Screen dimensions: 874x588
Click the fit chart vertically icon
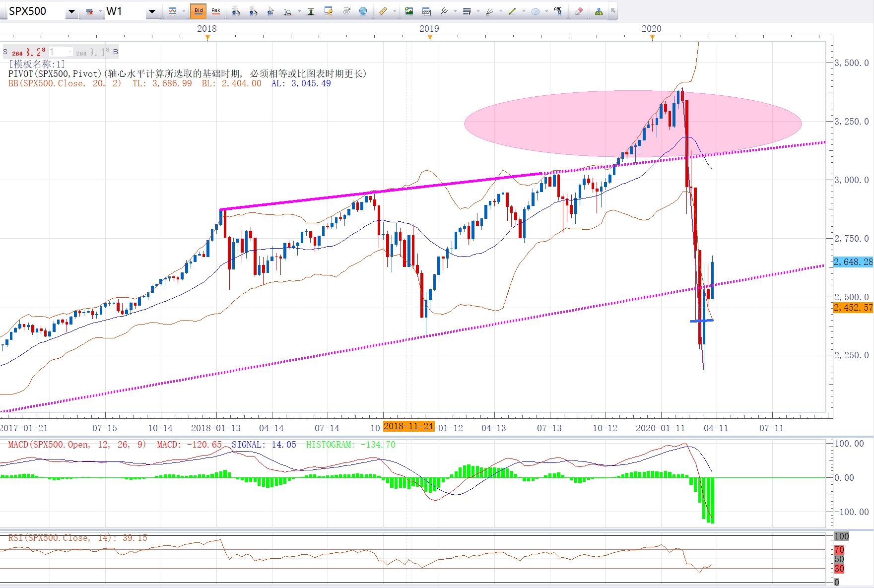pos(311,11)
